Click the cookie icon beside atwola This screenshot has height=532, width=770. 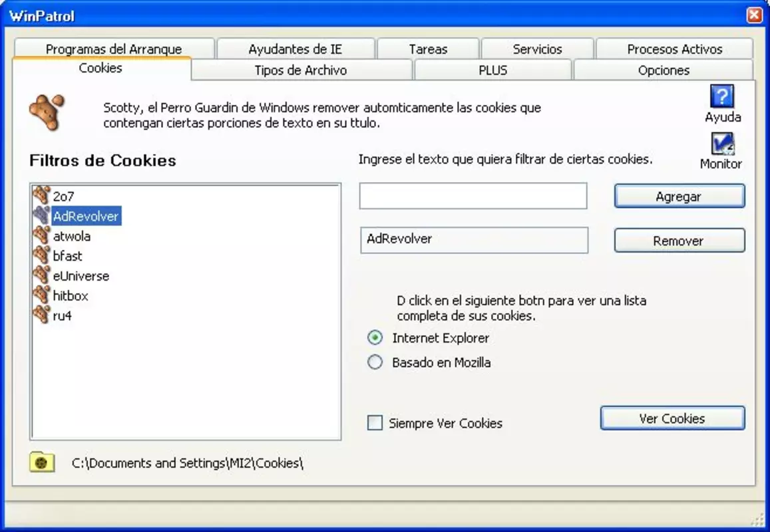pos(42,235)
